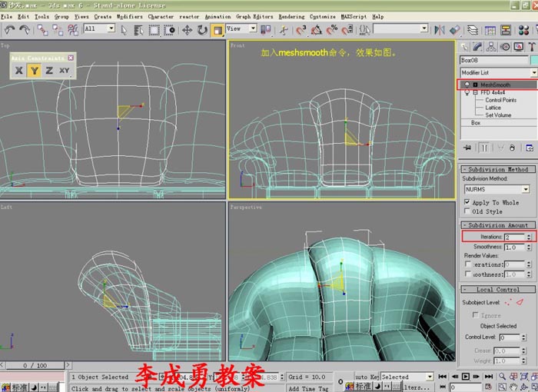The height and width of the screenshot is (392, 538).
Task: Open the Curve Editor icon
Action: pos(490,31)
